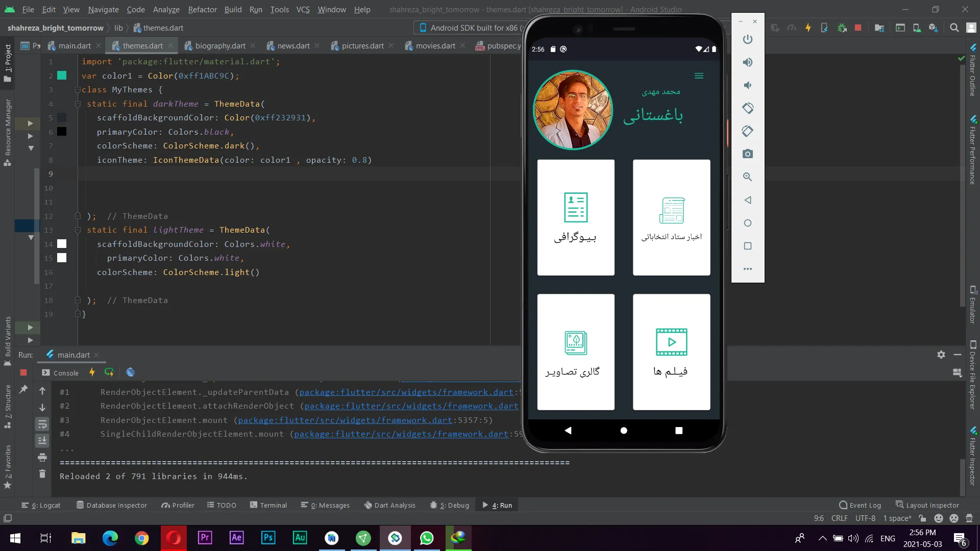The width and height of the screenshot is (980, 551).
Task: Open framework.dart link in stack trace #1
Action: 406,392
